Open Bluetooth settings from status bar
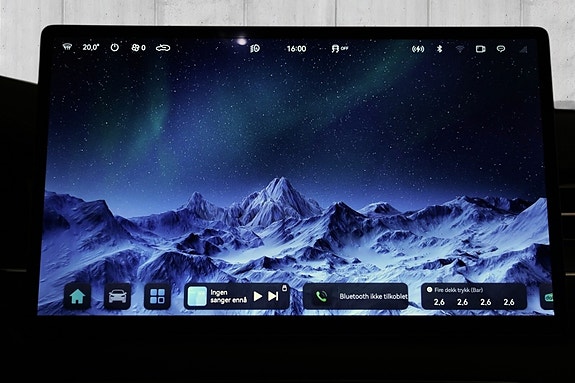575x383 pixels. pyautogui.click(x=439, y=49)
